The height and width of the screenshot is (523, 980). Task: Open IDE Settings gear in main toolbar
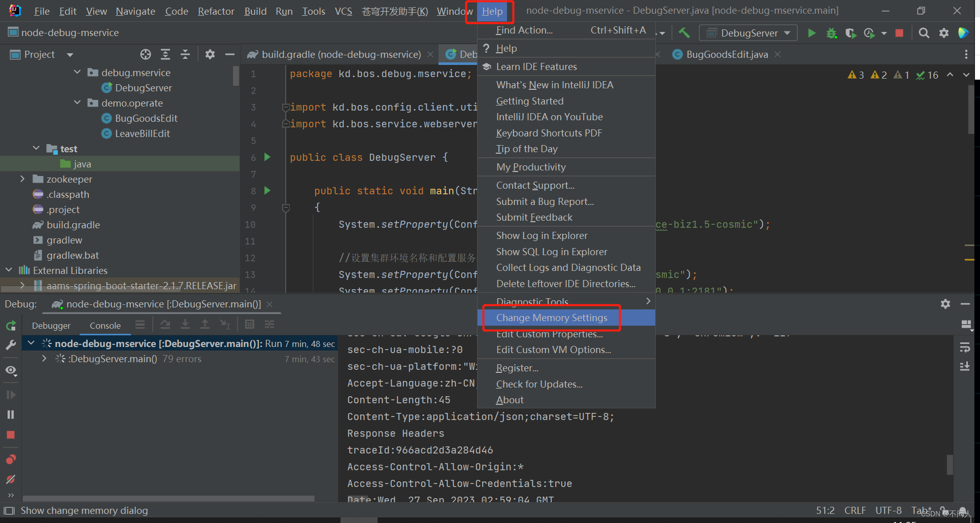click(x=944, y=32)
